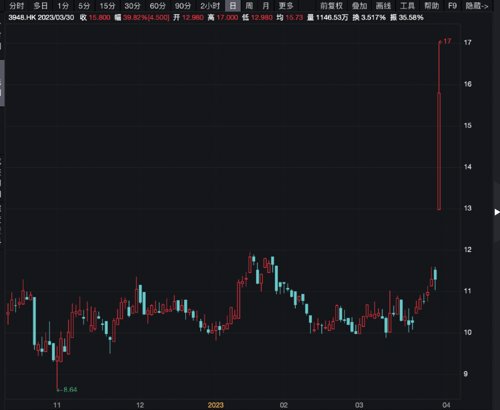The width and height of the screenshot is (500, 410).
Task: Choose the 1分 timeframe
Action: tap(63, 6)
